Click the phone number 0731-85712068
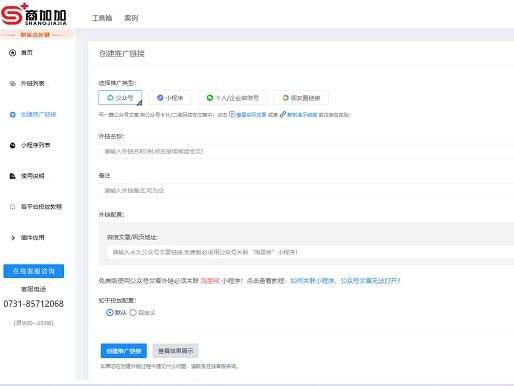Viewport: 514px width, 386px height. click(x=33, y=304)
